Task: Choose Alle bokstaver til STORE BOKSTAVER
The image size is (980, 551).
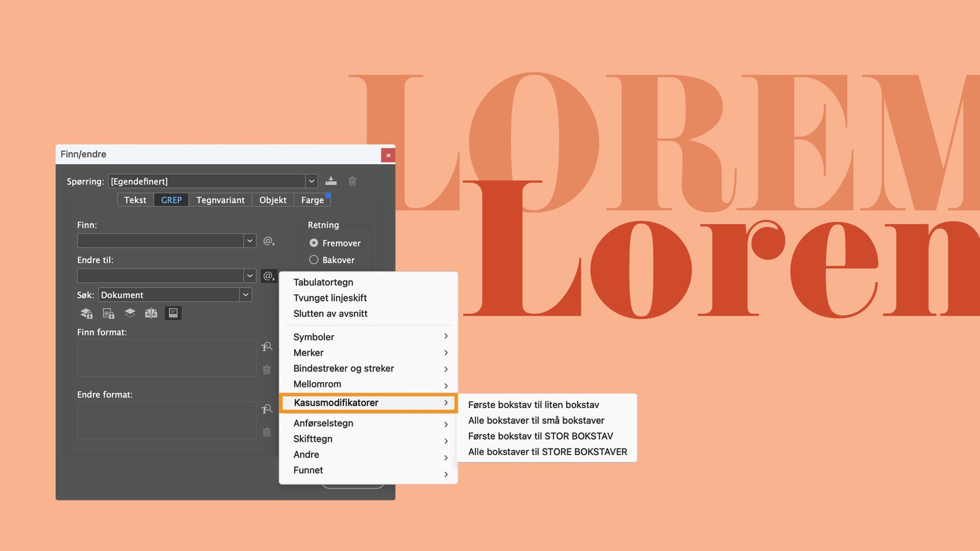Action: 547,452
